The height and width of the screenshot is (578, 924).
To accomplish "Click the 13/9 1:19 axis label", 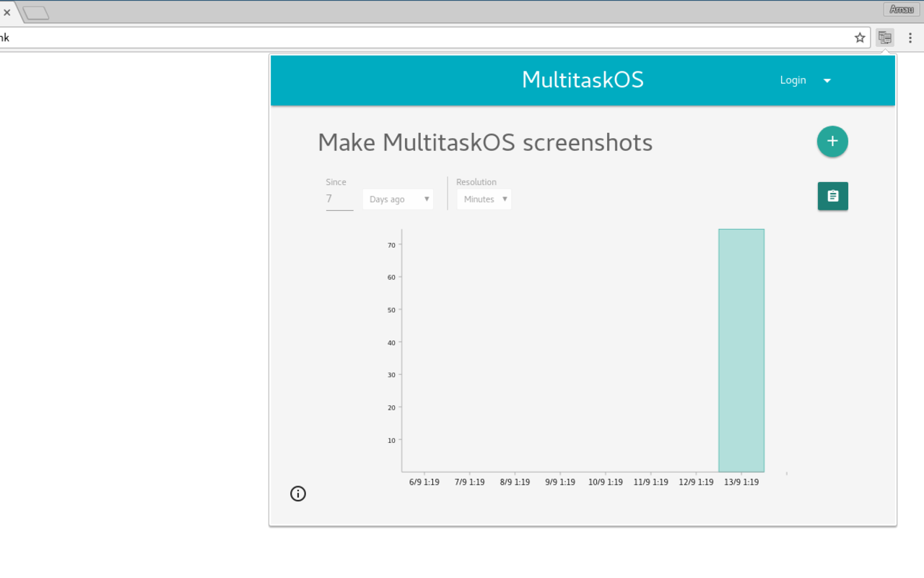I will [x=741, y=482].
